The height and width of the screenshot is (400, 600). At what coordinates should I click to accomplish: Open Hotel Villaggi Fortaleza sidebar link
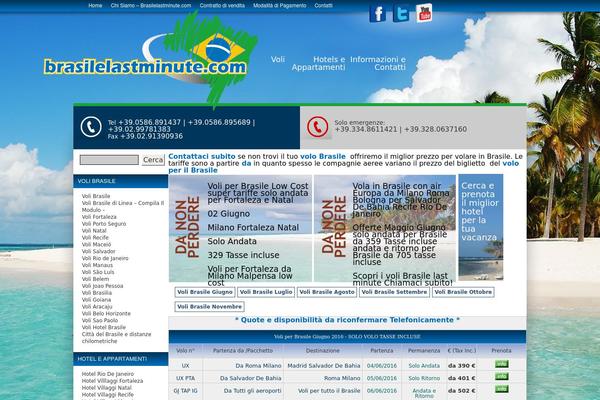[112, 381]
